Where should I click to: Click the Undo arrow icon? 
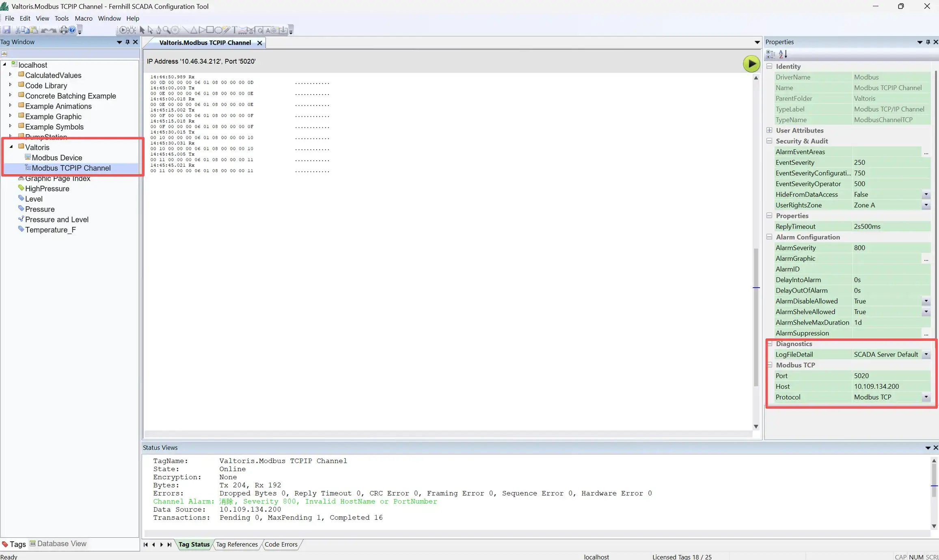click(45, 30)
